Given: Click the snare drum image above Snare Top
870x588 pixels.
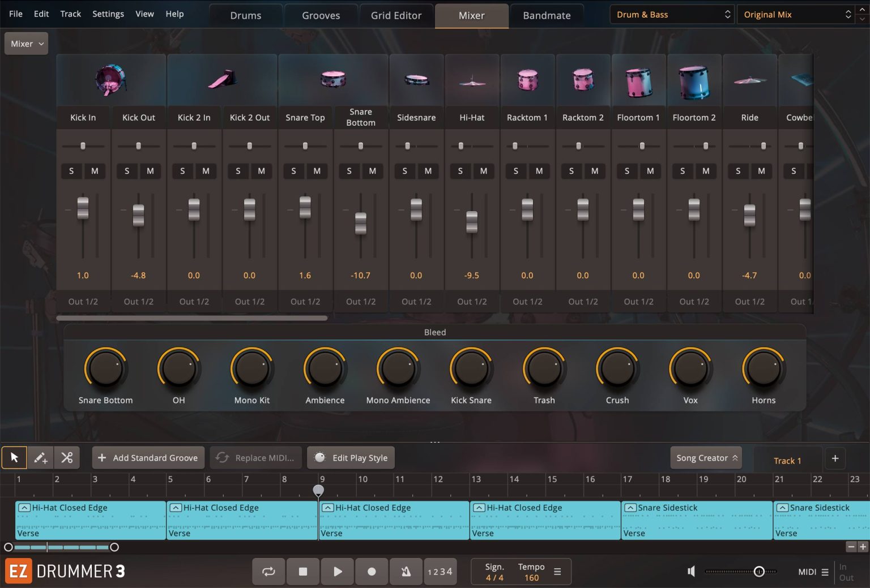Looking at the screenshot, I should click(333, 79).
